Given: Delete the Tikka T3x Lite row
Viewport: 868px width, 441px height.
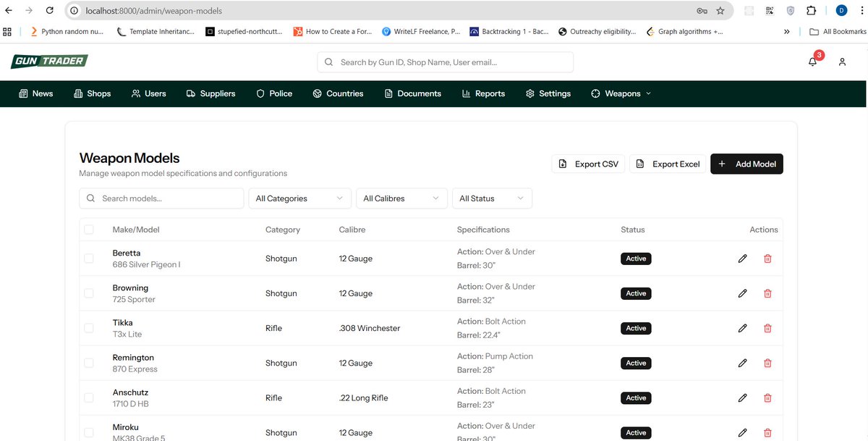Looking at the screenshot, I should tap(767, 328).
